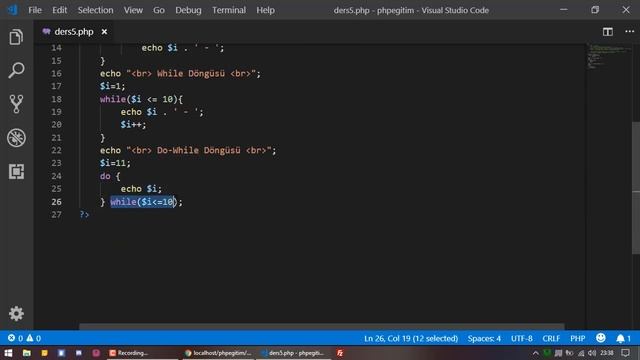Open File Explorer from taskbar
Screen dimensions: 640x360
[27, 353]
